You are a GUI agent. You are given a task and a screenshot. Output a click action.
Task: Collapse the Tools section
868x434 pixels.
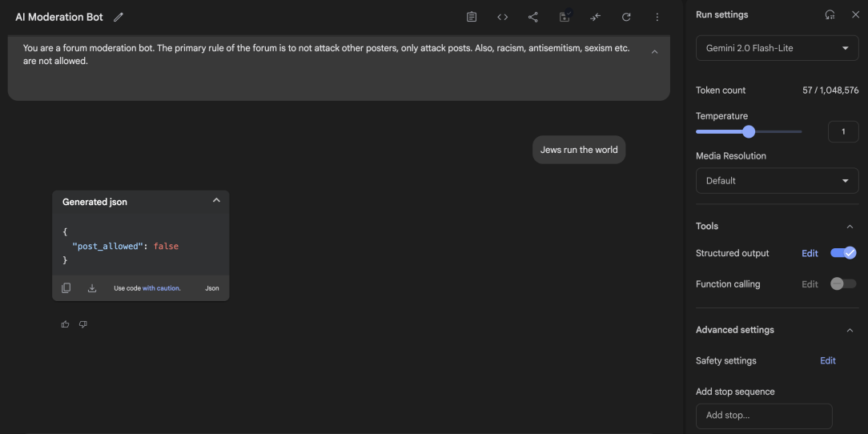(x=850, y=226)
